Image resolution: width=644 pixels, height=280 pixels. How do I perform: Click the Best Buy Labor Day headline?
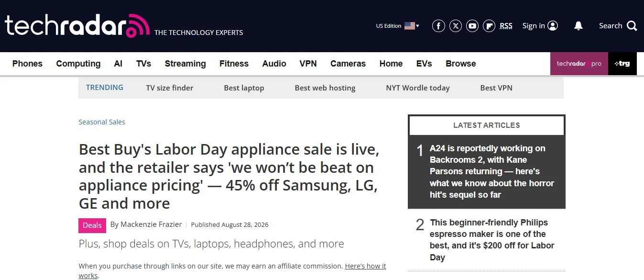[229, 177]
